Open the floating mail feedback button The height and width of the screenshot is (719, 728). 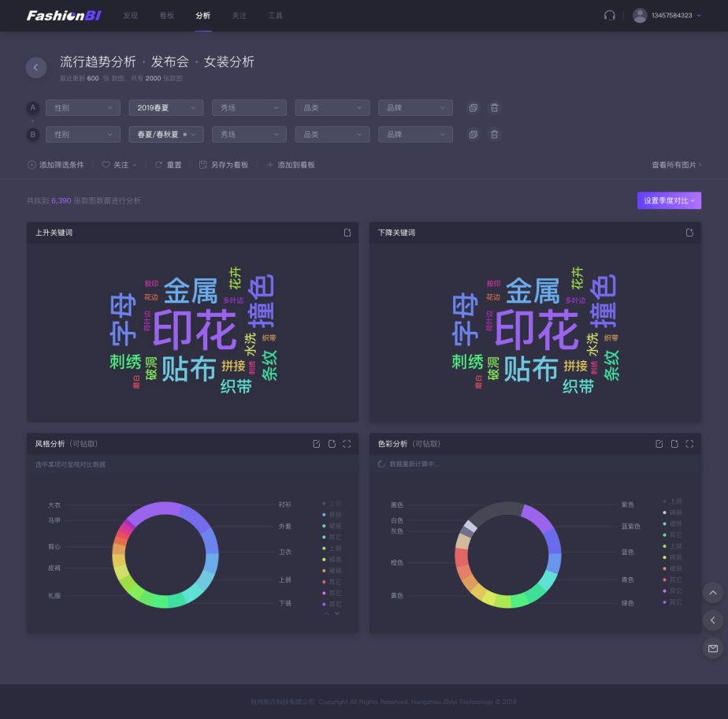(x=713, y=648)
